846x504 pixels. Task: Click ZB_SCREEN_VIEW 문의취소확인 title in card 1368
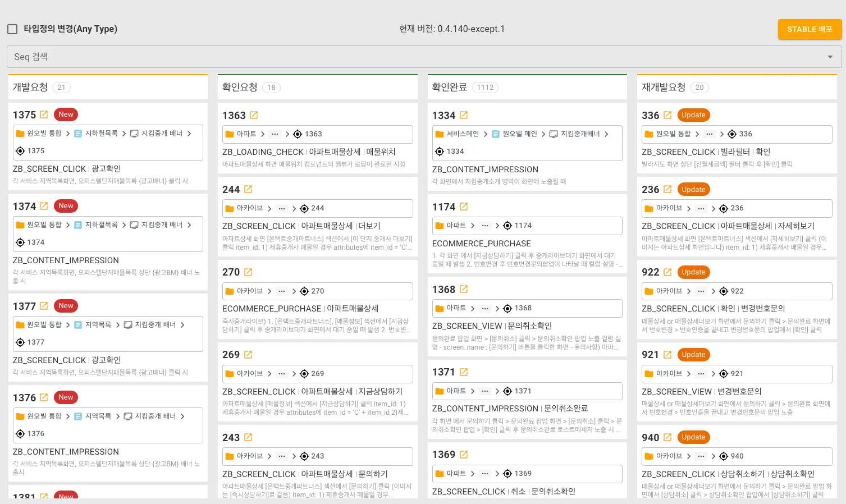click(x=492, y=326)
